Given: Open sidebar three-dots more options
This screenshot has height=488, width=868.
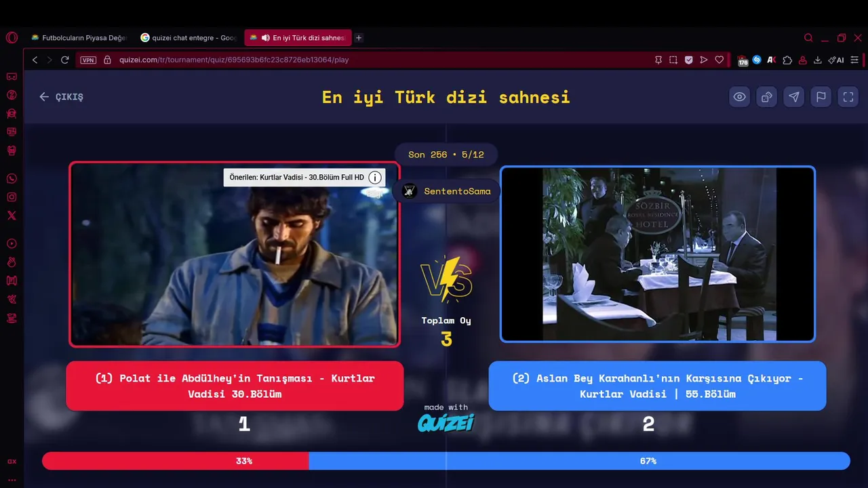Looking at the screenshot, I should (12, 479).
